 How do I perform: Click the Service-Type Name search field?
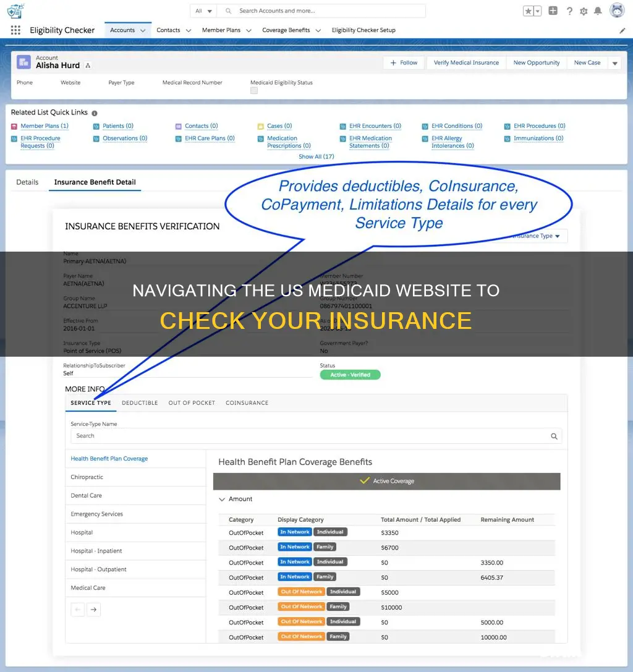316,436
